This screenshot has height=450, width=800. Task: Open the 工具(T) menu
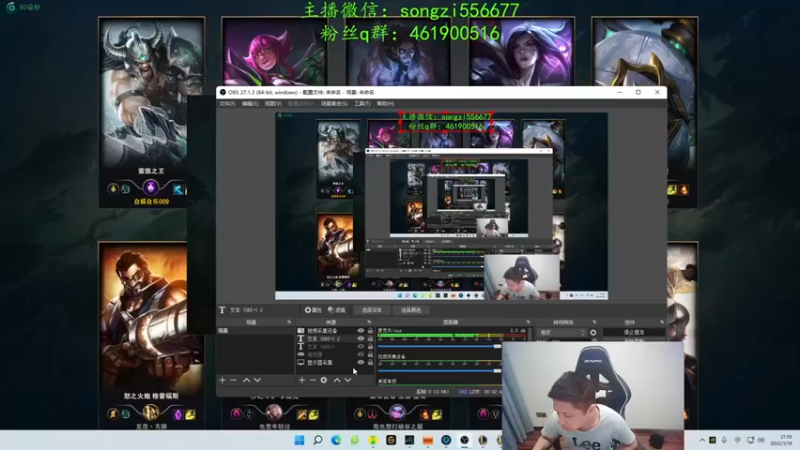click(362, 104)
